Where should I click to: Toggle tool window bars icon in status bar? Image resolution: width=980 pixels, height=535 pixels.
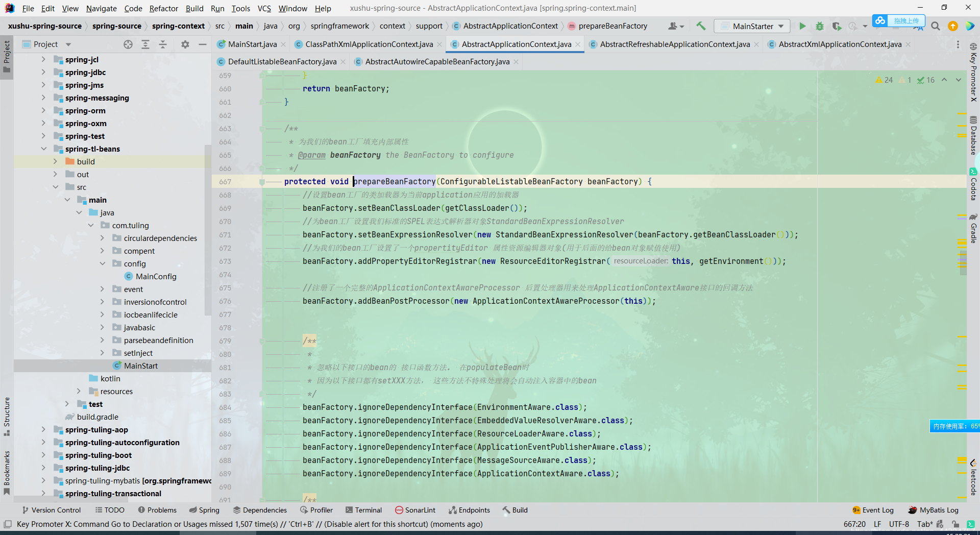[x=8, y=524]
